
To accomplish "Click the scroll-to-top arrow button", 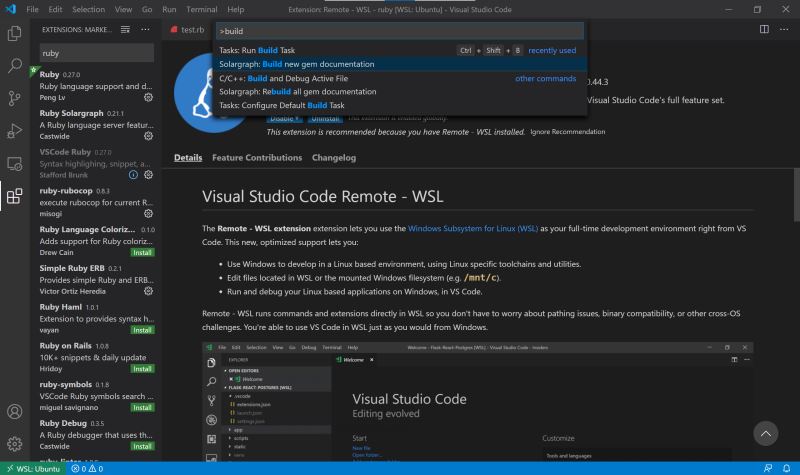I will (765, 433).
